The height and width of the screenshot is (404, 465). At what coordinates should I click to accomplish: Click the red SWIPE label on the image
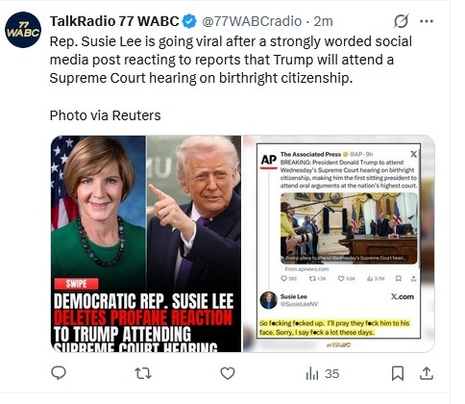click(76, 284)
